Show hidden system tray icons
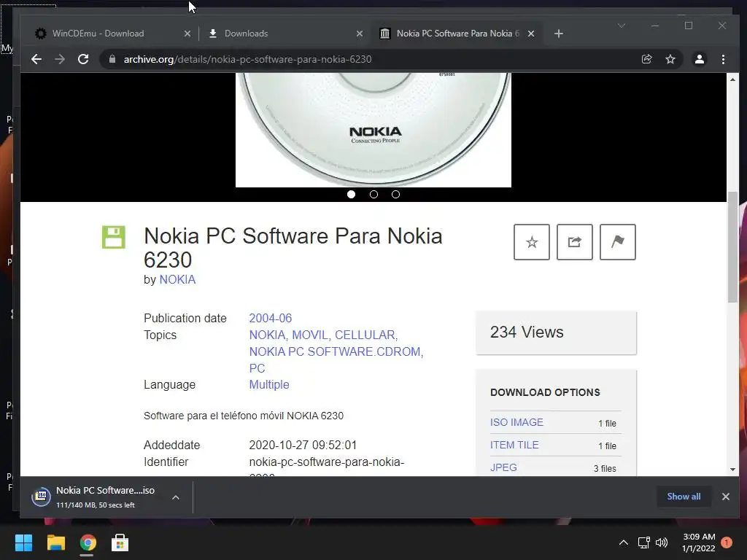The height and width of the screenshot is (560, 747). click(623, 542)
